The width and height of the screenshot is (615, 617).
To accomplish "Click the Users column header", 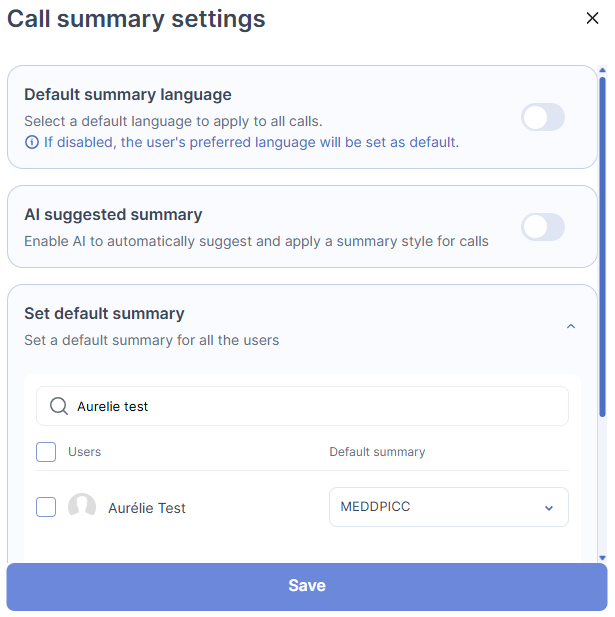I will click(85, 452).
